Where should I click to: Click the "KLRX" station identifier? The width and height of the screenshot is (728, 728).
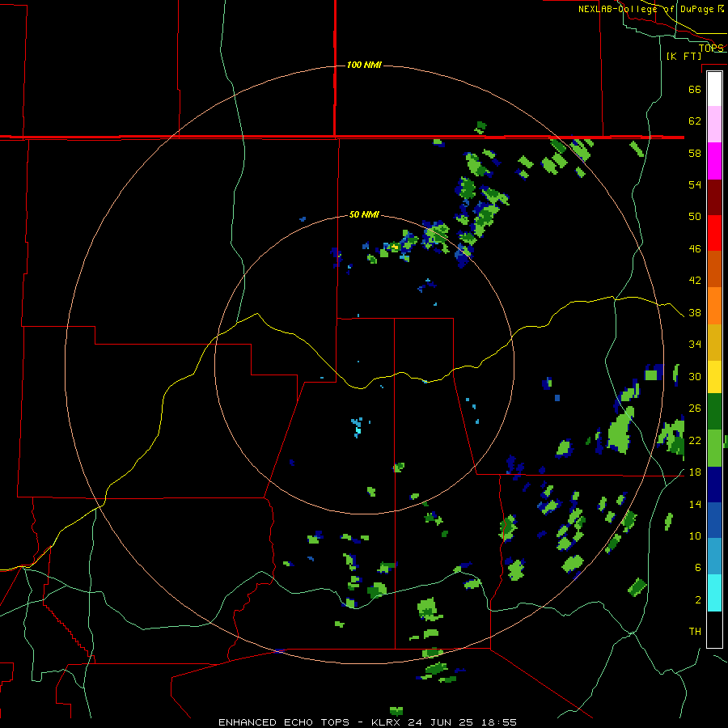(x=387, y=722)
